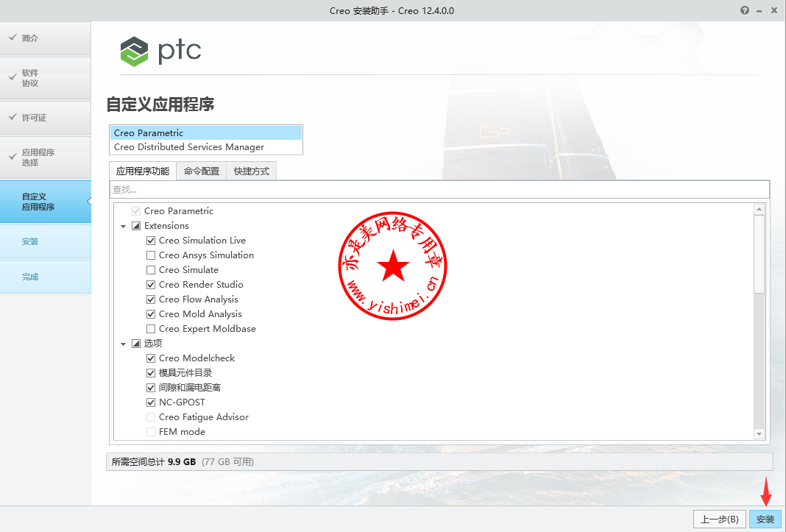Click the 选项 group label

tap(153, 344)
